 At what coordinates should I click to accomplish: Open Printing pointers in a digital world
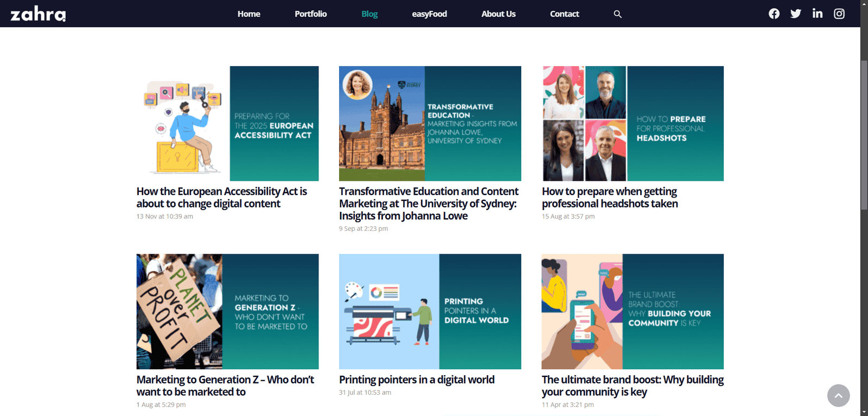tap(417, 380)
